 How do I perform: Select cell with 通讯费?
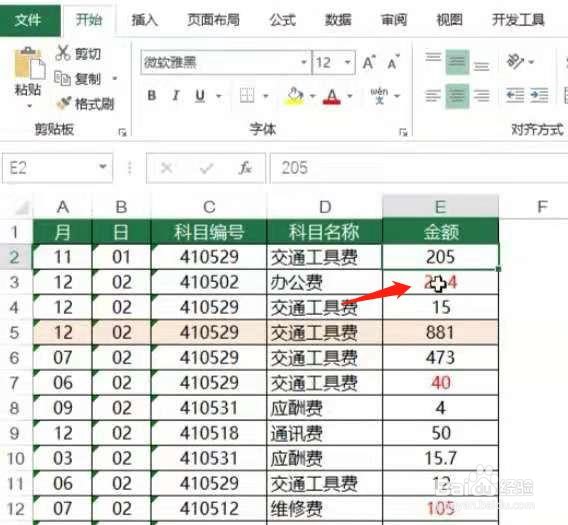[x=325, y=433]
